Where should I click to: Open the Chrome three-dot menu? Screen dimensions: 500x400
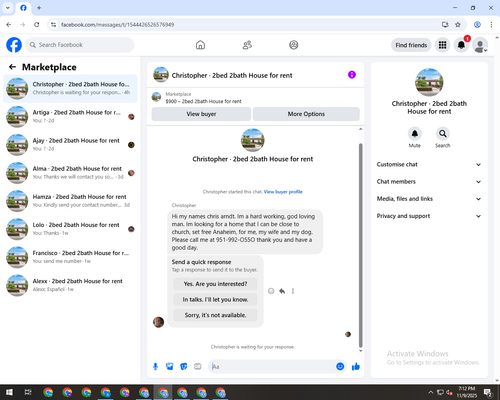(491, 25)
